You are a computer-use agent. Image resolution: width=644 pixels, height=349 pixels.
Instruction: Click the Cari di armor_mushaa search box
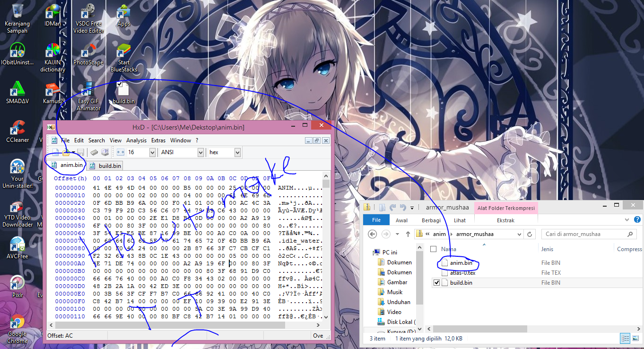point(584,234)
